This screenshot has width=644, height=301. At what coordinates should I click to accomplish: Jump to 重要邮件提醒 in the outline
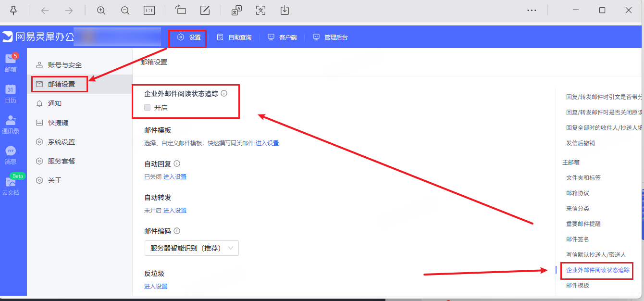[x=583, y=224]
